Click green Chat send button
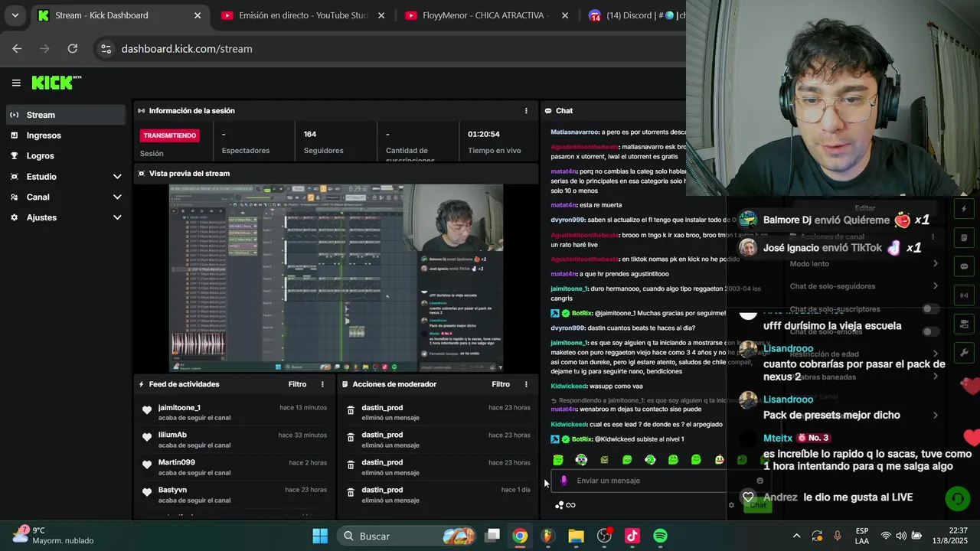The image size is (980, 551). click(758, 505)
